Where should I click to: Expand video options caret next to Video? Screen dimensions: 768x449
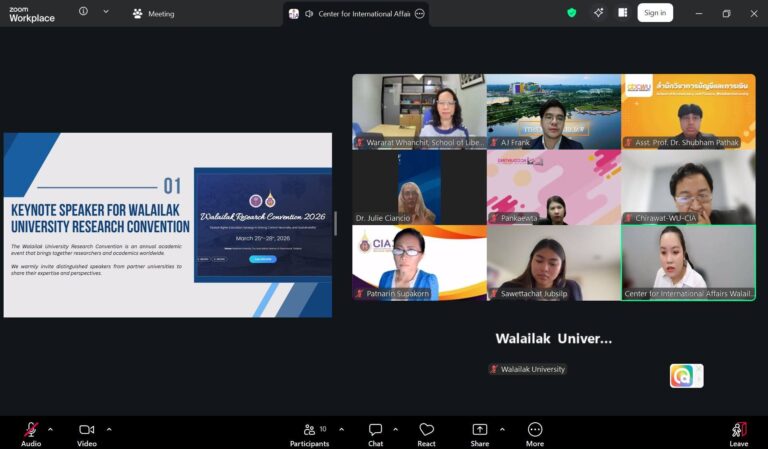[109, 429]
